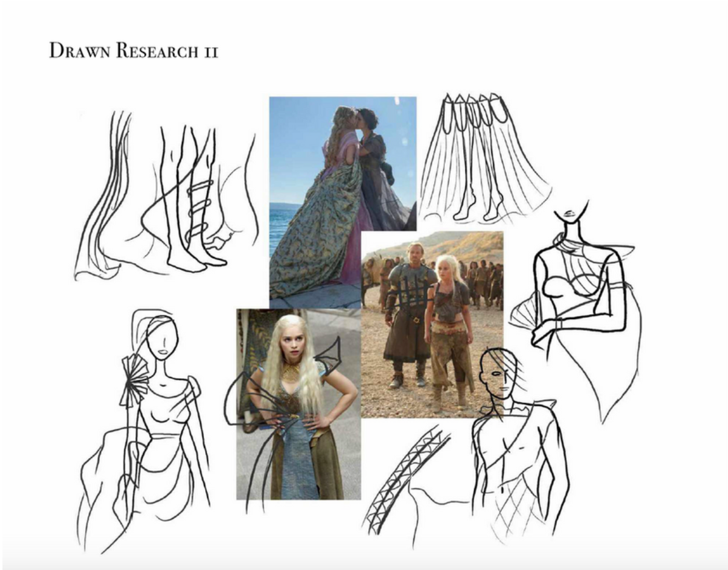Click the "Drawn Research II" heading
Viewport: 728px width, 570px height.
click(134, 51)
